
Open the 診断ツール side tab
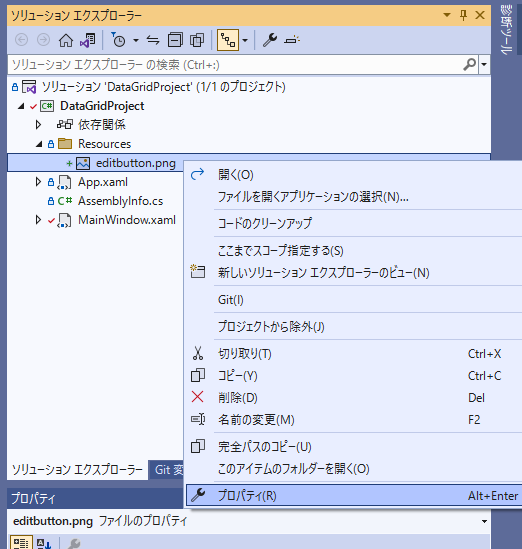(x=507, y=29)
